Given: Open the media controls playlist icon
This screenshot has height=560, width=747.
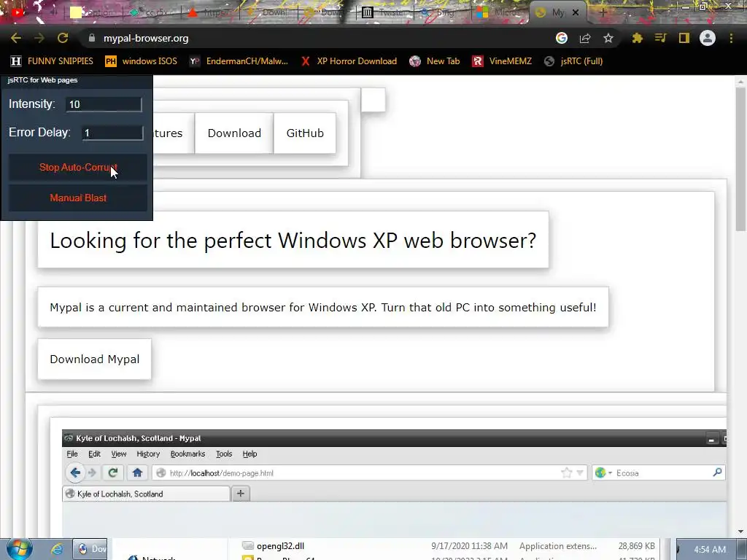Looking at the screenshot, I should click(x=660, y=38).
